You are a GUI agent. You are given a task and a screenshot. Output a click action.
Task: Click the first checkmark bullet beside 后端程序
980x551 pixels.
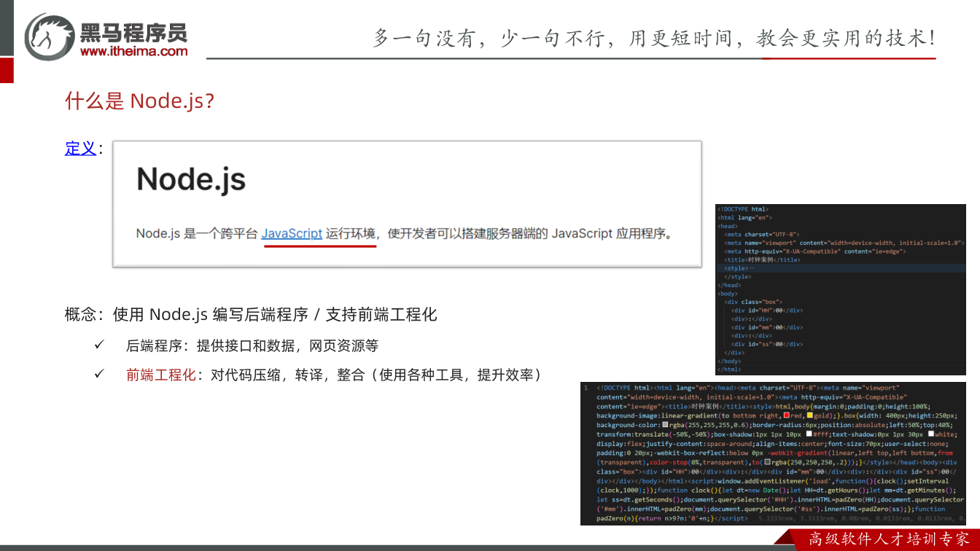click(100, 345)
